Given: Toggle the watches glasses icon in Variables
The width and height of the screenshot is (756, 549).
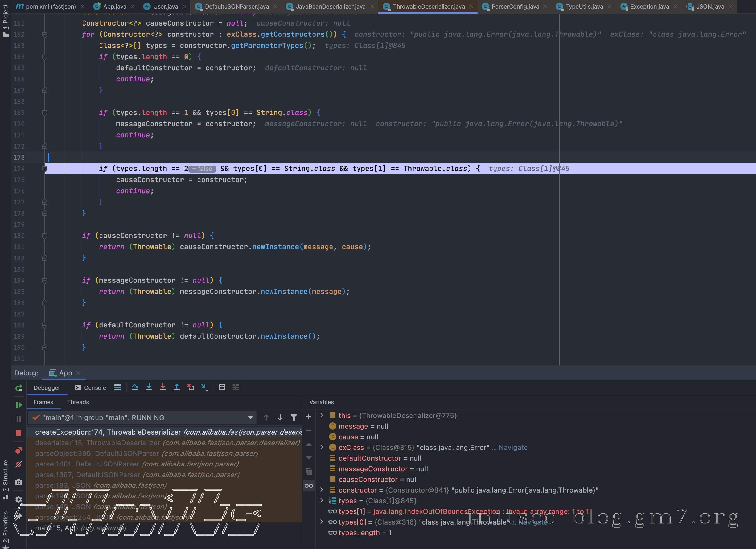Looking at the screenshot, I should [309, 486].
